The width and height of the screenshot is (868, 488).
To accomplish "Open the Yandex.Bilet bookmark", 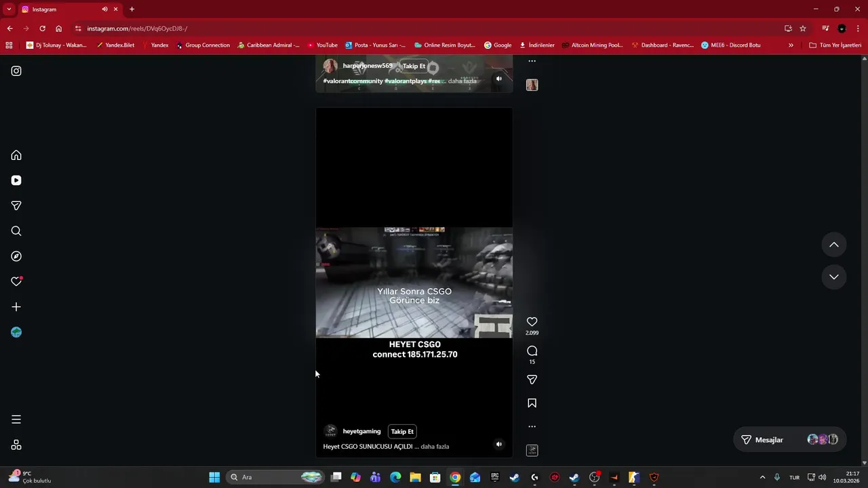I will pos(115,45).
